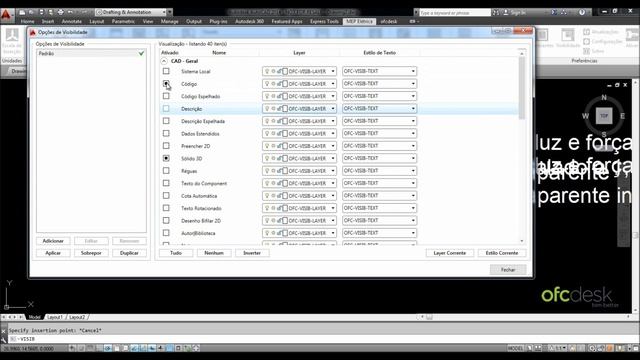Select the Padrão visibility option

91,53
